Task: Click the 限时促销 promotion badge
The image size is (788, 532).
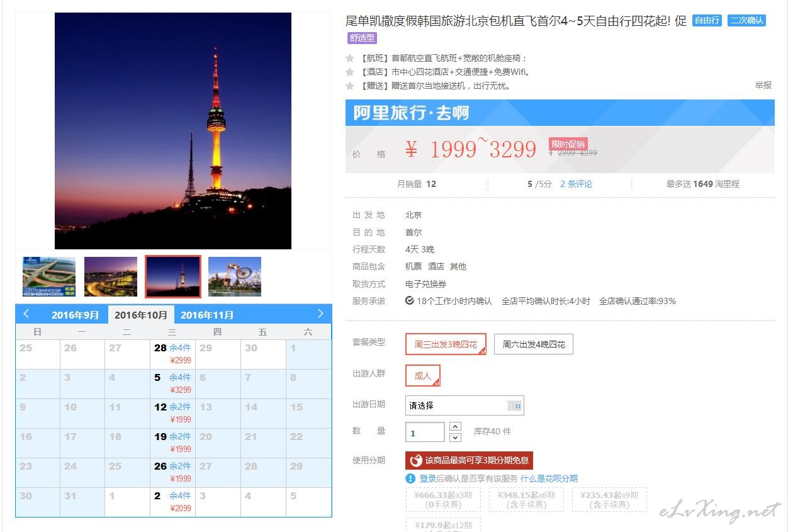Action: pyautogui.click(x=568, y=144)
